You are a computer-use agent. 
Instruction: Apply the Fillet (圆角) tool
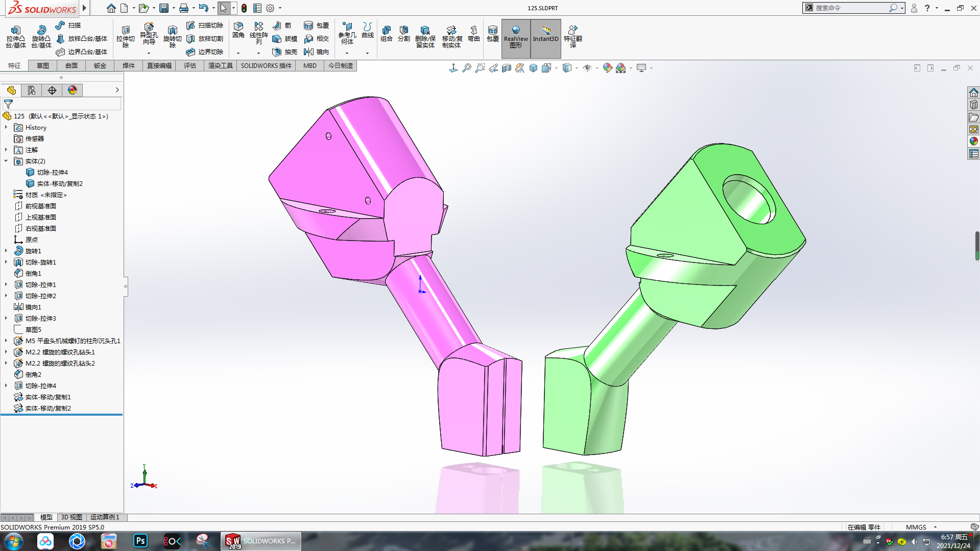pos(238,30)
